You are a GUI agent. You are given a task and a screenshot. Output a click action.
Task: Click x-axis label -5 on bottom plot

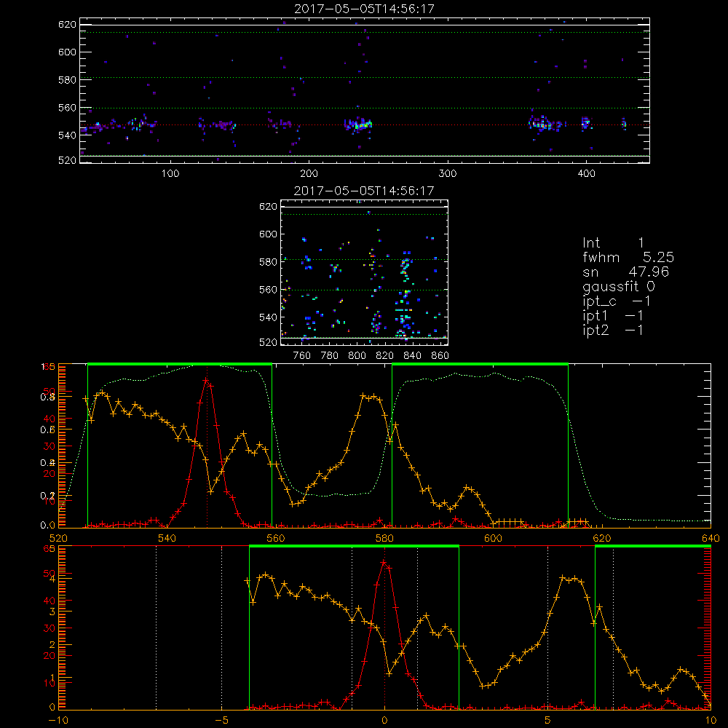click(x=221, y=721)
